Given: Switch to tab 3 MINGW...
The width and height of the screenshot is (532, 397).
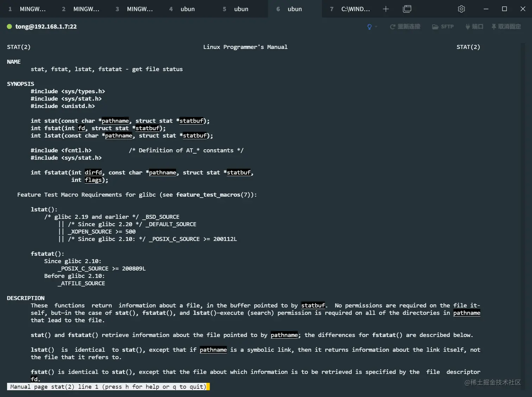Looking at the screenshot, I should click(x=134, y=9).
